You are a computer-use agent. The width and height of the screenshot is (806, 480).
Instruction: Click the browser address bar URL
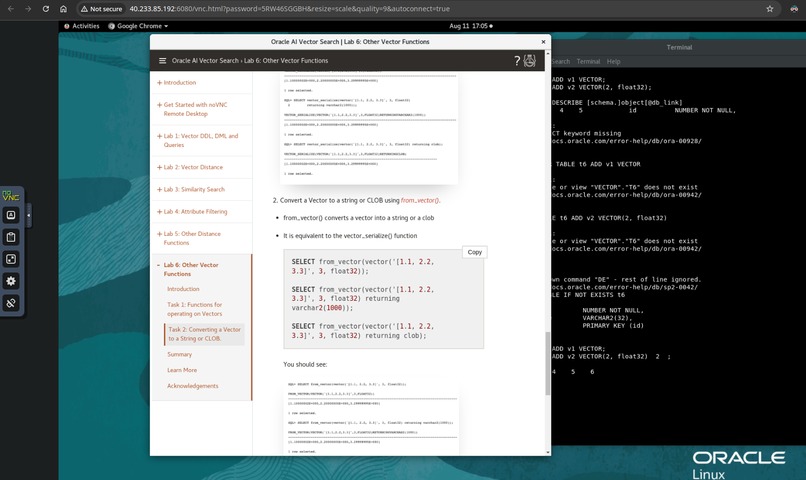coord(289,9)
